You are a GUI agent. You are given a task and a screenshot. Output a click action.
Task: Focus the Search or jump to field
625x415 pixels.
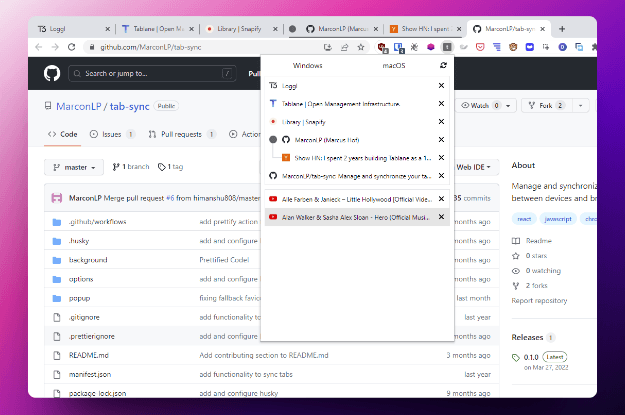[x=152, y=73]
